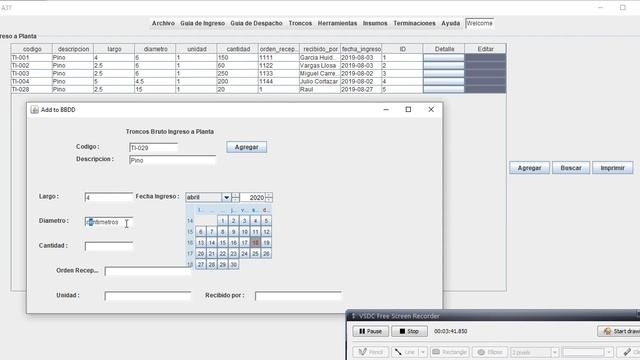The height and width of the screenshot is (360, 640).
Task: Open the Herramientas menu
Action: [337, 23]
